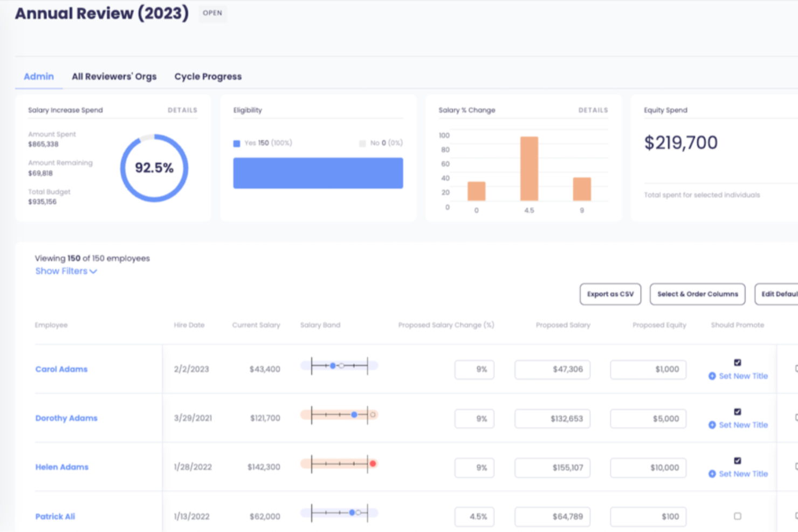Click the Yes legend square in Eligibility card
This screenshot has width=798, height=532.
tap(236, 143)
